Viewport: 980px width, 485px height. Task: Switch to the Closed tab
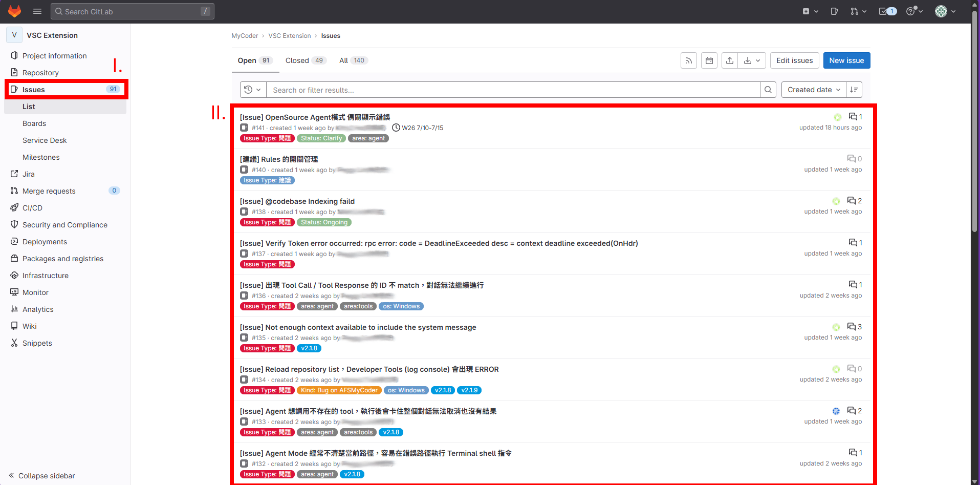[x=306, y=60]
